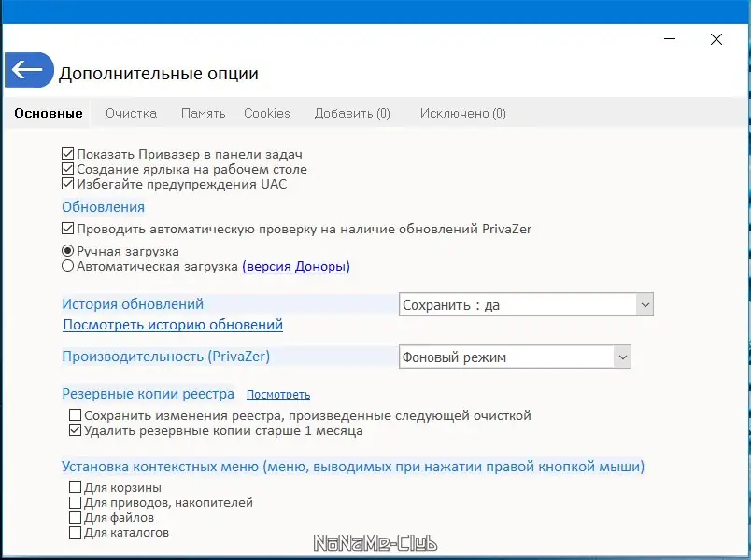
Task: Select Ручная загрузка radio button
Action: pos(67,251)
